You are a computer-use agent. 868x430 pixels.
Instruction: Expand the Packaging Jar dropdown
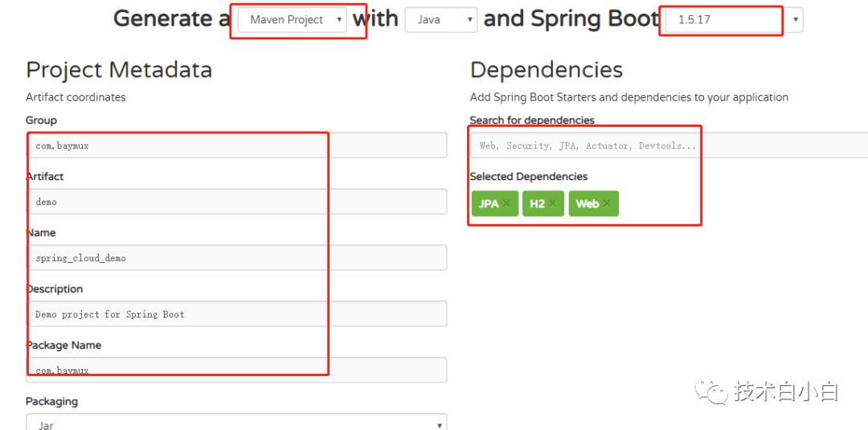click(236, 423)
